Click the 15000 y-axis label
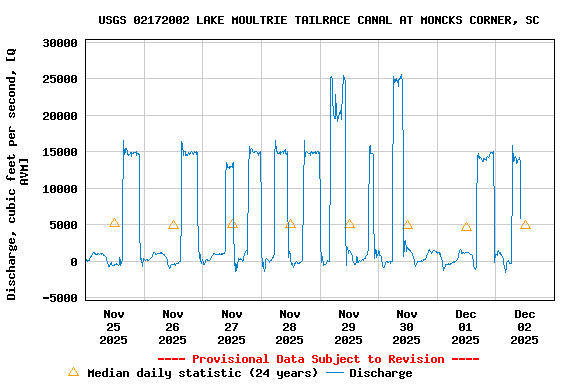The image size is (576, 384). (60, 152)
